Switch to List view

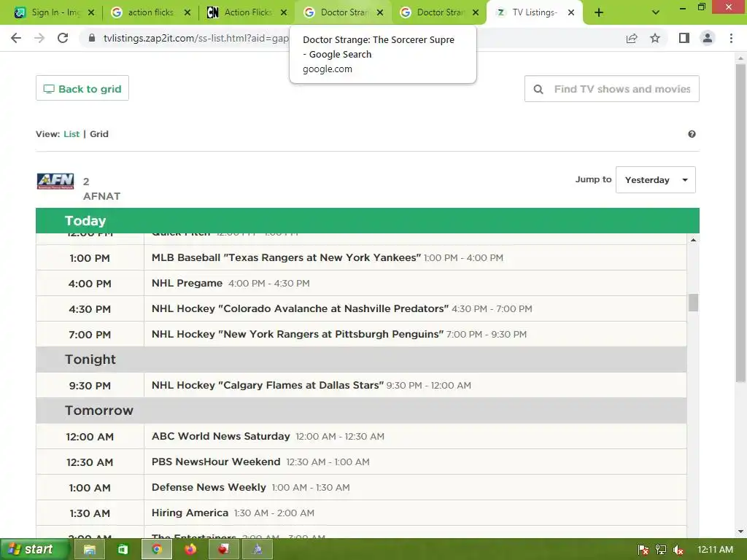point(71,134)
